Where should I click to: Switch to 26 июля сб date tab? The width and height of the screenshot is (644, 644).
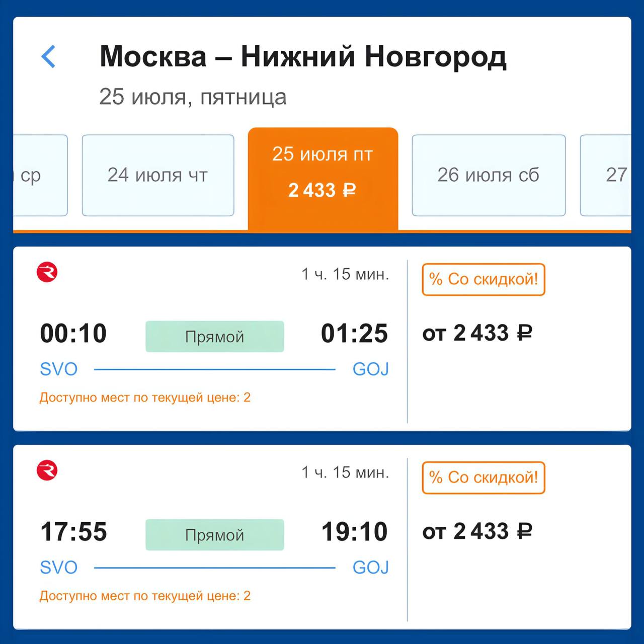489,175
